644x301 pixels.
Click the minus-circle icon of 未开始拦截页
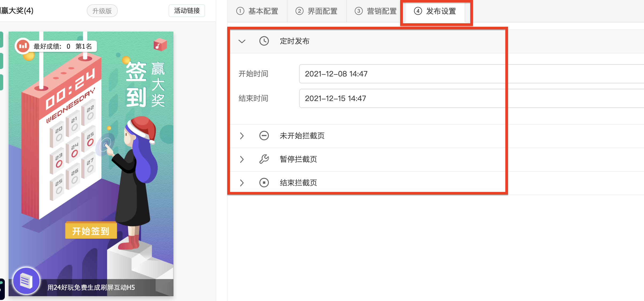coord(264,136)
